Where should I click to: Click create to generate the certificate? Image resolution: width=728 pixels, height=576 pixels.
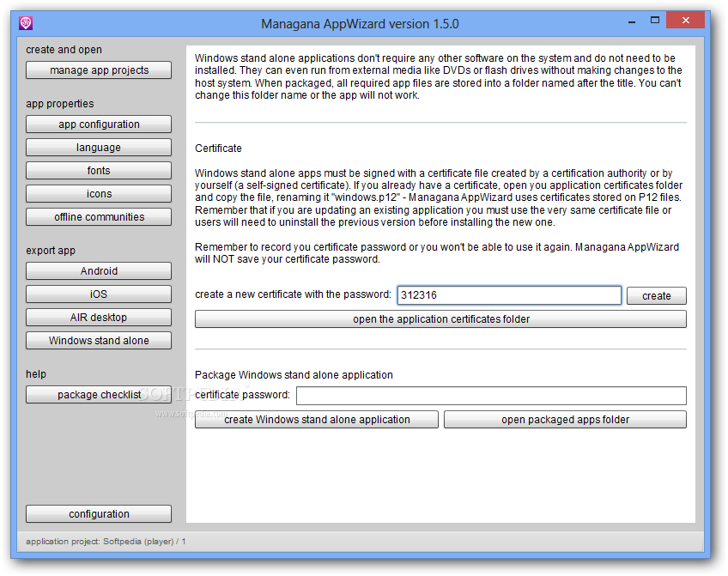[657, 295]
